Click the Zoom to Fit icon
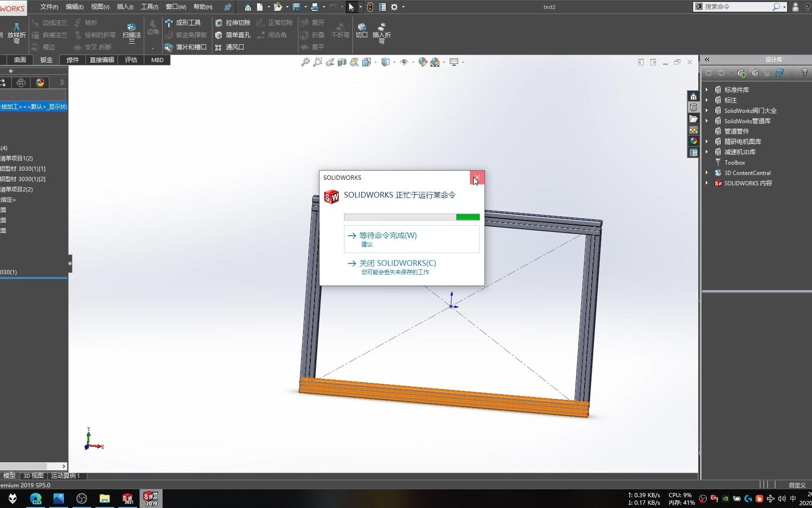This screenshot has width=812, height=508. point(304,62)
